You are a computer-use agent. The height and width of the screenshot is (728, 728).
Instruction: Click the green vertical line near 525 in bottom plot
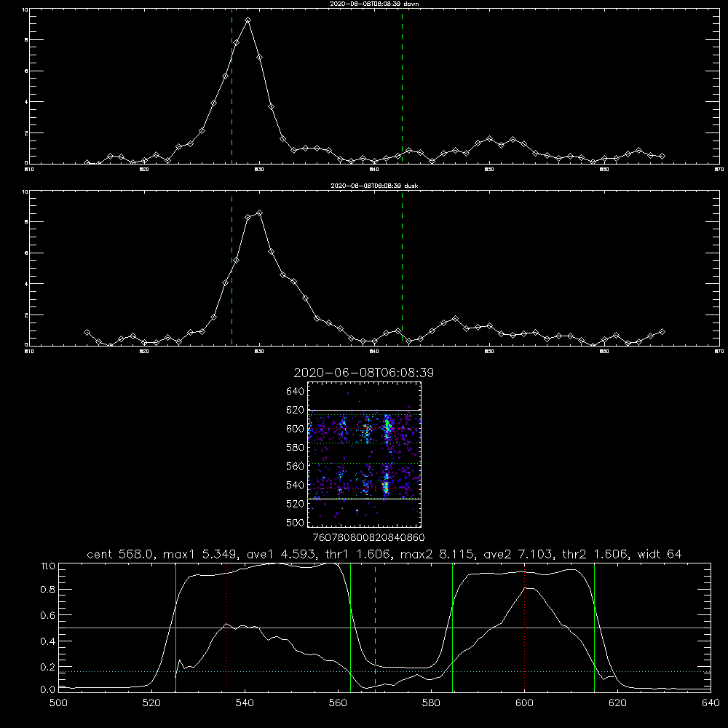(175, 628)
